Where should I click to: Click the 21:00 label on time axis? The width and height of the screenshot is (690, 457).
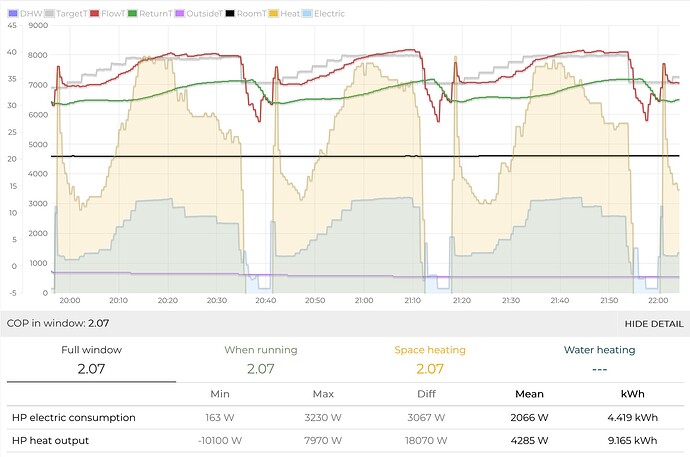point(363,300)
